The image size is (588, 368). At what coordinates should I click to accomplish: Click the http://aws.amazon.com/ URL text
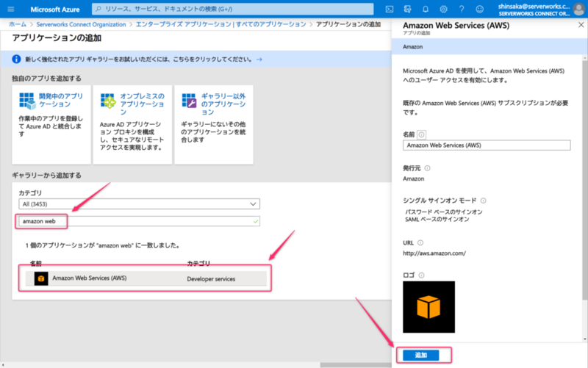[x=434, y=253]
